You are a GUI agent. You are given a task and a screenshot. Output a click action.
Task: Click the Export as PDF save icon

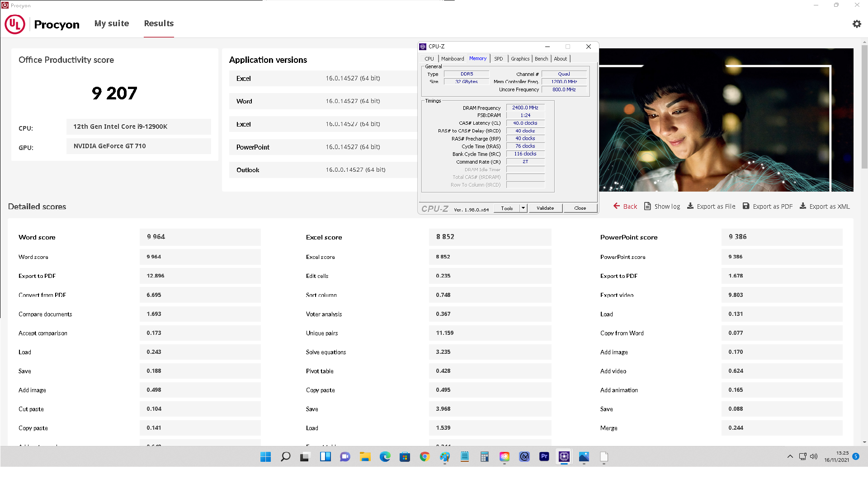coord(746,206)
